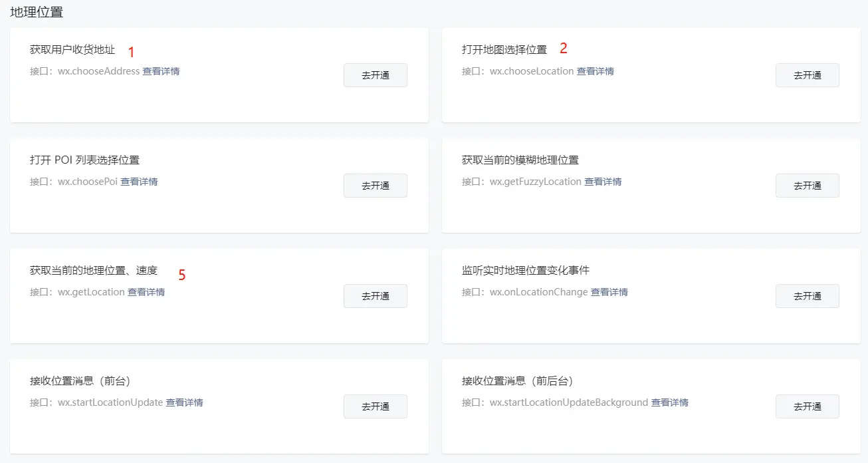Click 去开通 for wx.getFuzzyLocation

pos(807,186)
